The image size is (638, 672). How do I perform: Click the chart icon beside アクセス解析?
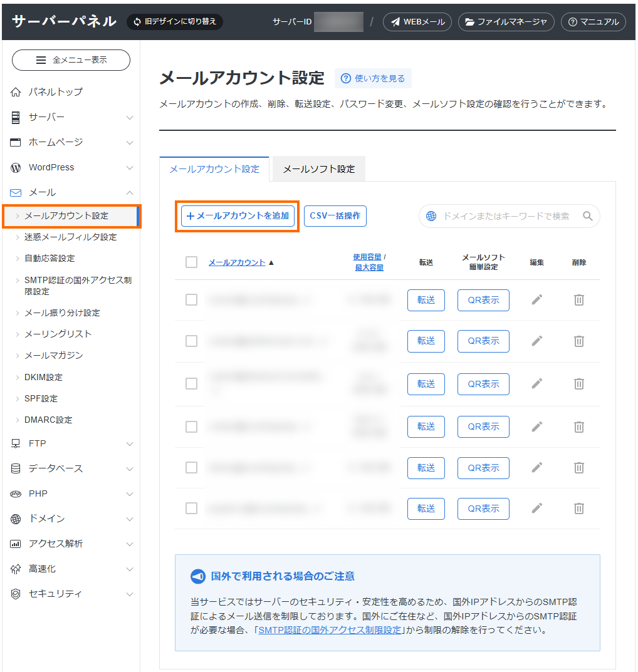point(16,544)
